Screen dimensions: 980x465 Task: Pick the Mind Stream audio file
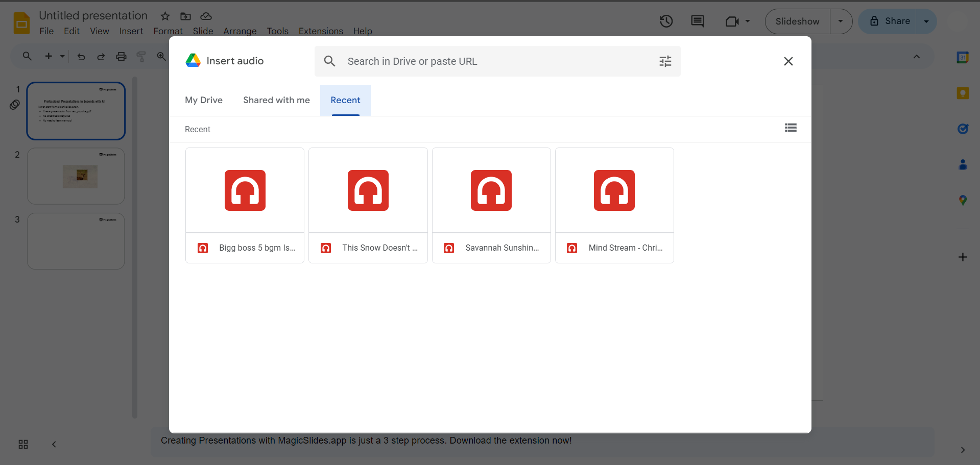click(x=614, y=205)
